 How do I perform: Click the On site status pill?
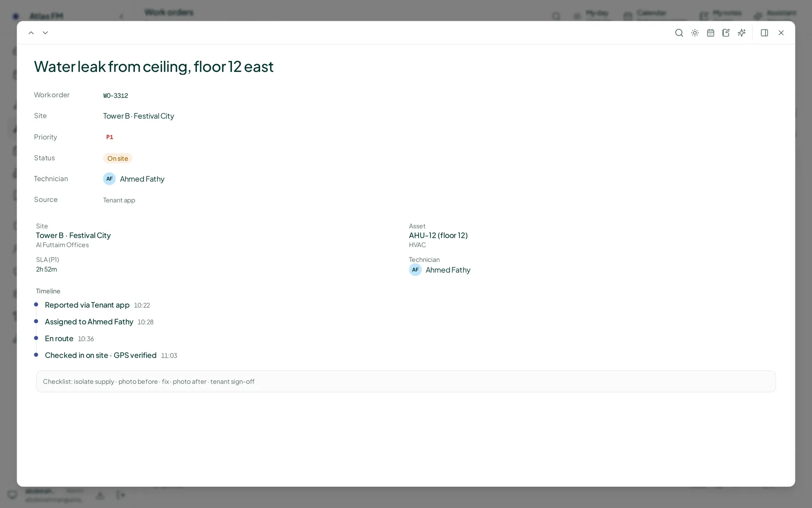tap(118, 158)
